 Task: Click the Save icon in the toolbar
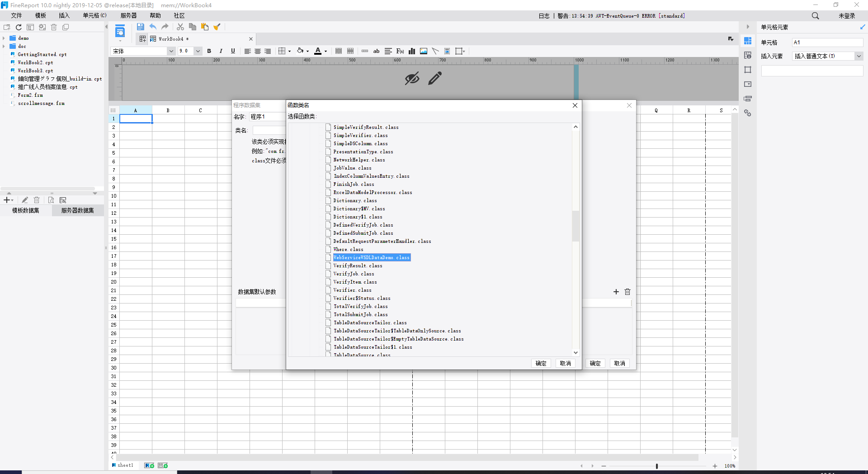(140, 27)
